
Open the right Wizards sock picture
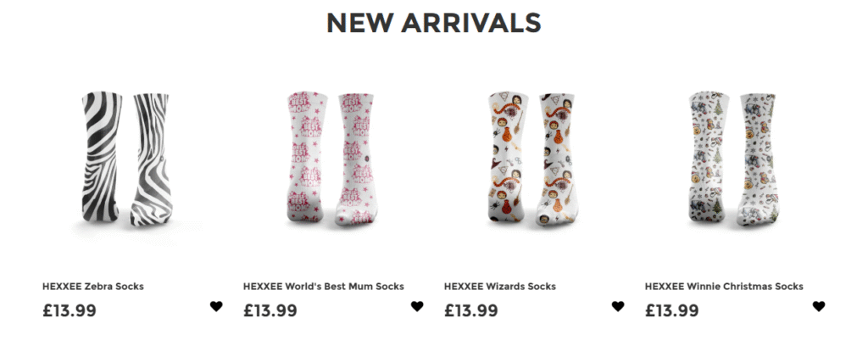pos(556,159)
